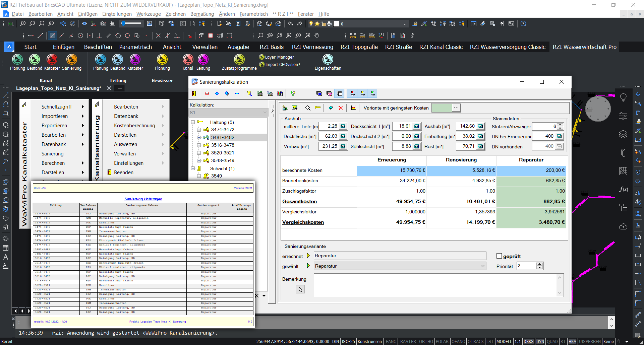Screen dimensions: 644x345
Task: Open the Zeichnen menu
Action: point(175,14)
